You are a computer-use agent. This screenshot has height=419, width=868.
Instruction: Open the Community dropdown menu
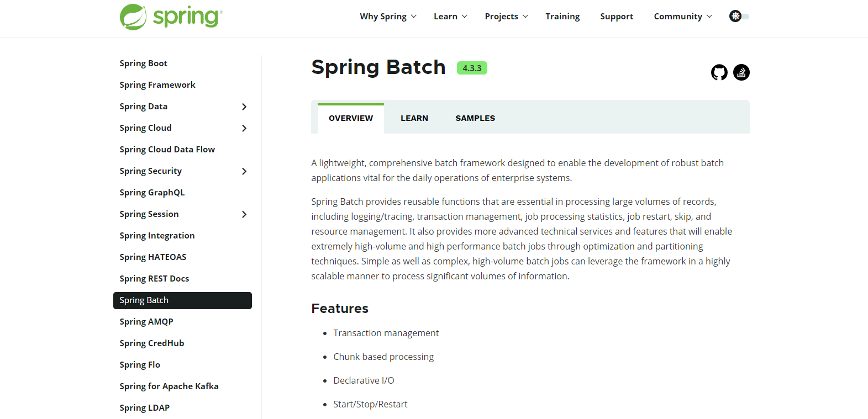pyautogui.click(x=683, y=17)
